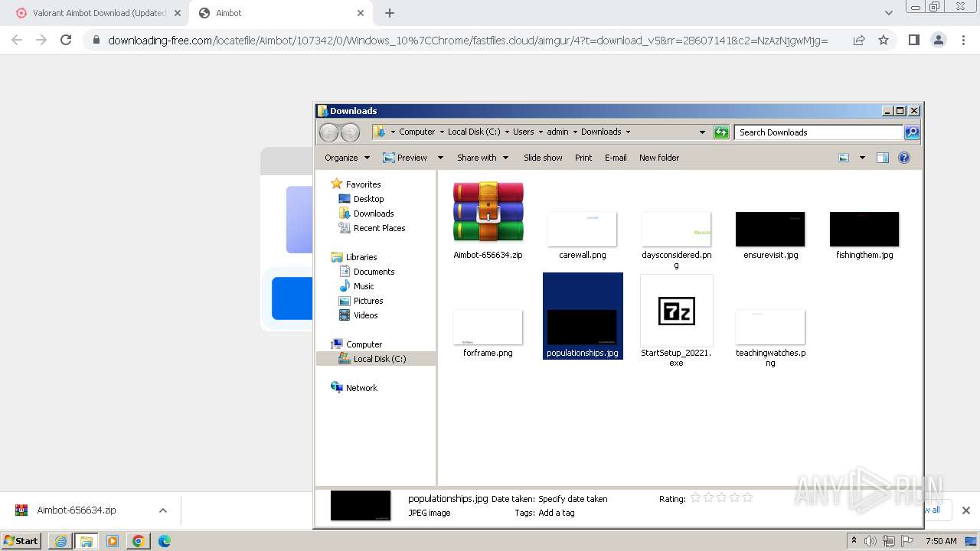Change view with the views icon
The image size is (980, 551).
844,158
